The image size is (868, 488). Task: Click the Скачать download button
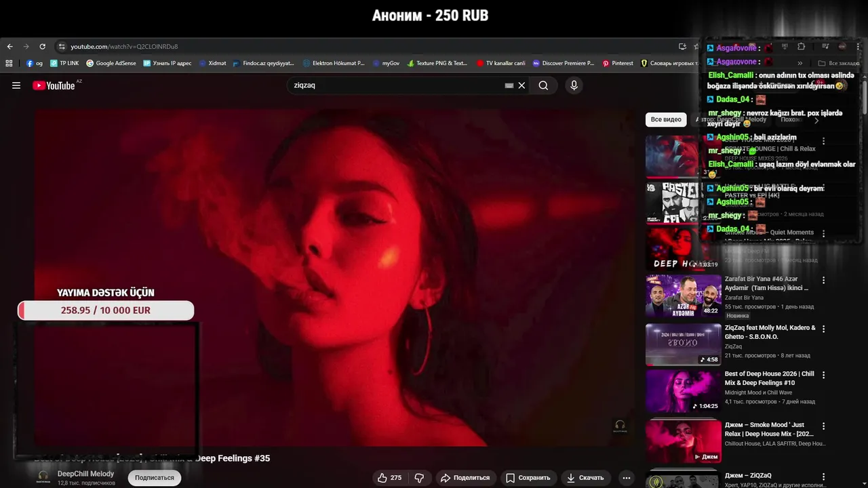[585, 478]
